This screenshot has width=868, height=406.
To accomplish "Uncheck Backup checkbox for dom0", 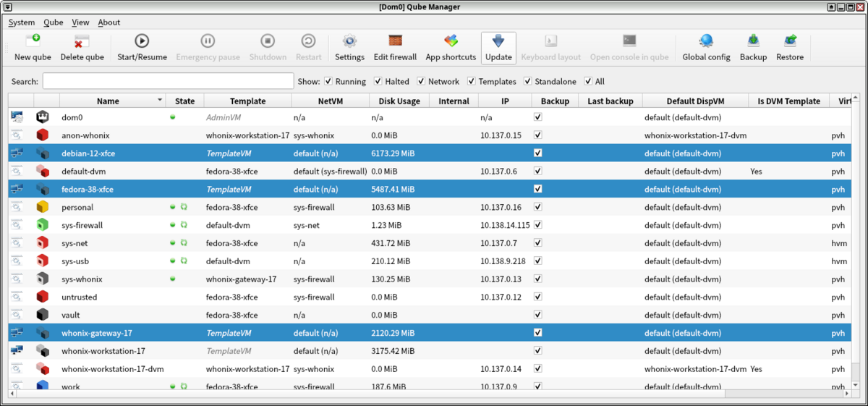I will click(537, 117).
